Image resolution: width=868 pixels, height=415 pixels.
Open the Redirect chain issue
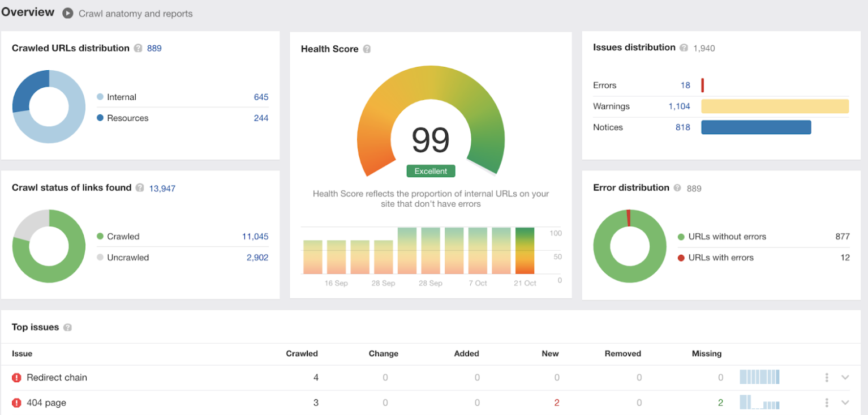pyautogui.click(x=57, y=378)
